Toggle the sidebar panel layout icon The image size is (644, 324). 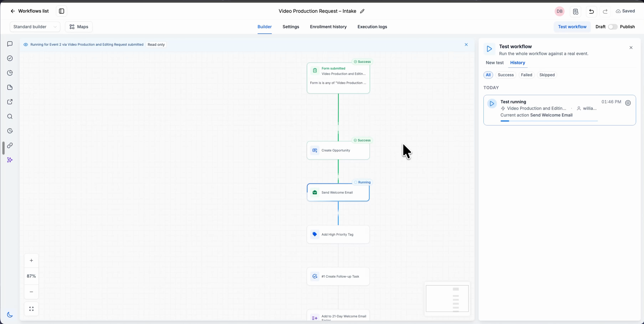pyautogui.click(x=62, y=11)
